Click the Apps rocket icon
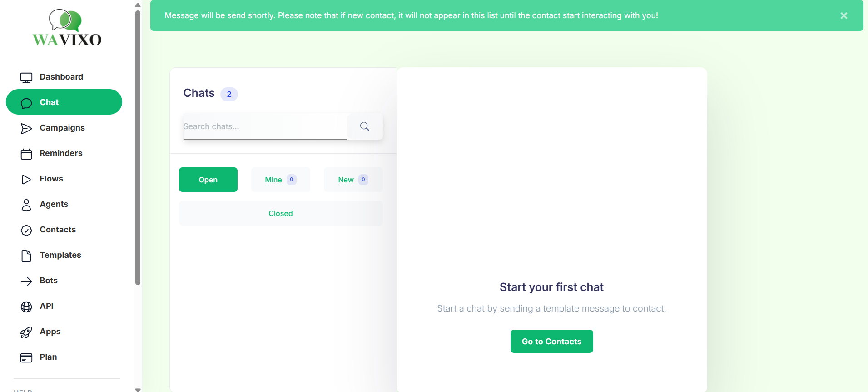This screenshot has height=392, width=868. click(26, 332)
